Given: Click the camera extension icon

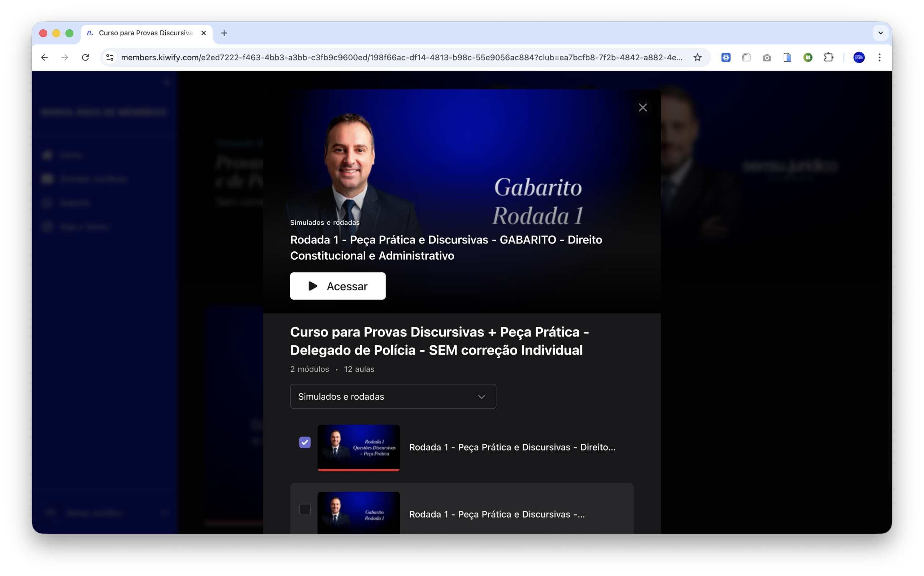Looking at the screenshot, I should pos(767,57).
